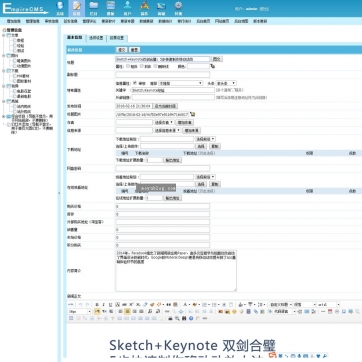Switch to the 选项设置 tab

(x=96, y=38)
